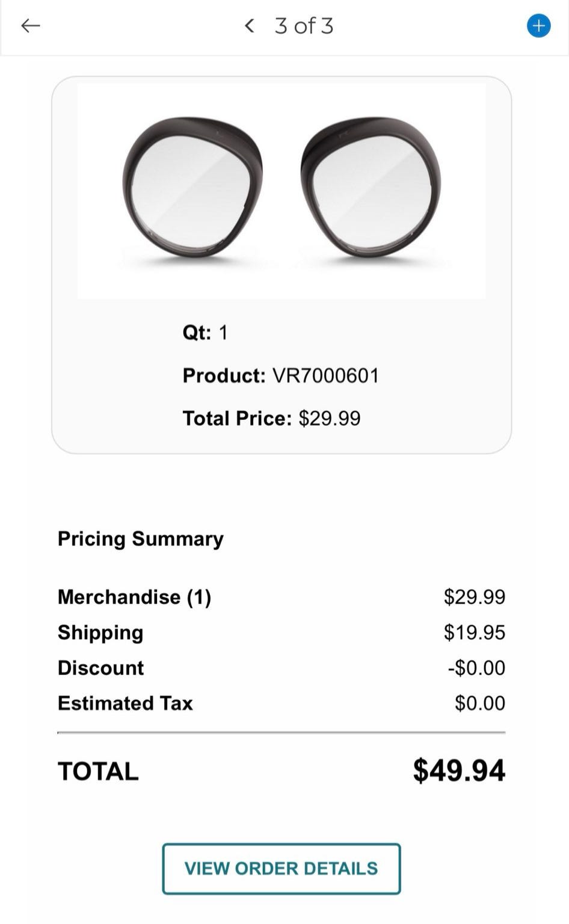Select the Discount label

click(x=100, y=668)
